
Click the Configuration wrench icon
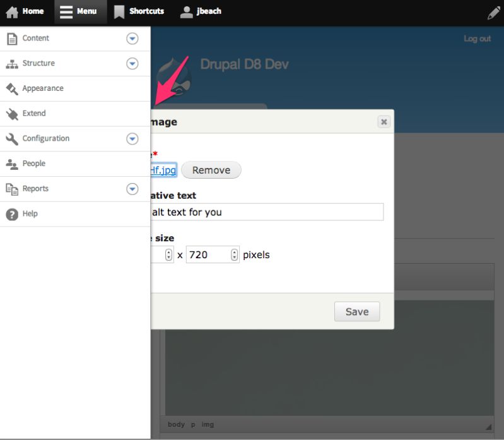pos(12,140)
